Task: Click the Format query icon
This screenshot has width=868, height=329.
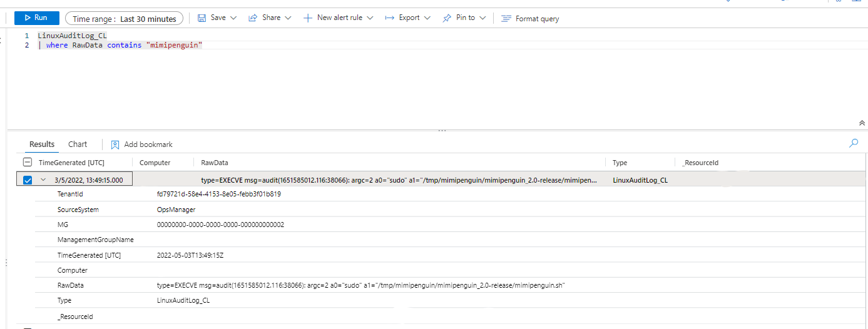Action: 506,19
